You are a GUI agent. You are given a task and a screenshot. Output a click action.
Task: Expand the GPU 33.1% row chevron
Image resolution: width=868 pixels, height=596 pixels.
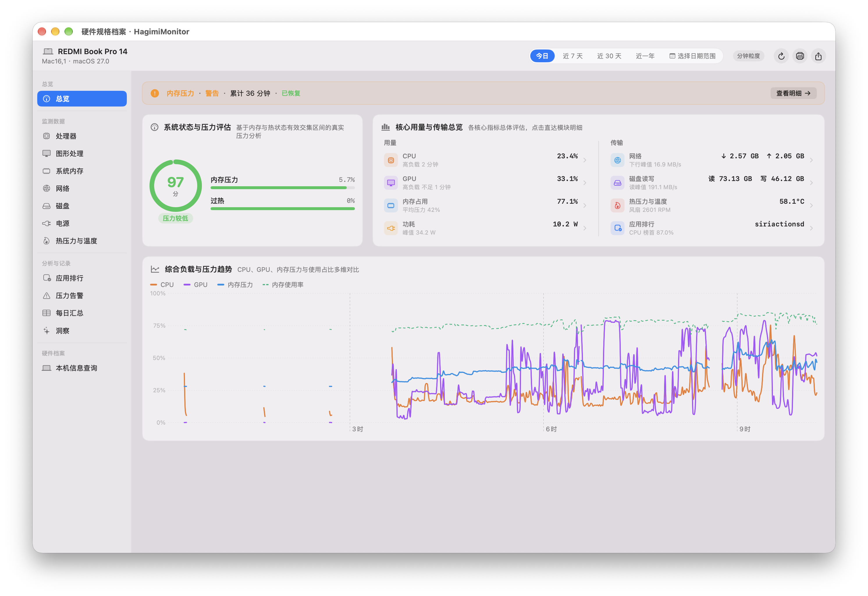[x=584, y=183]
